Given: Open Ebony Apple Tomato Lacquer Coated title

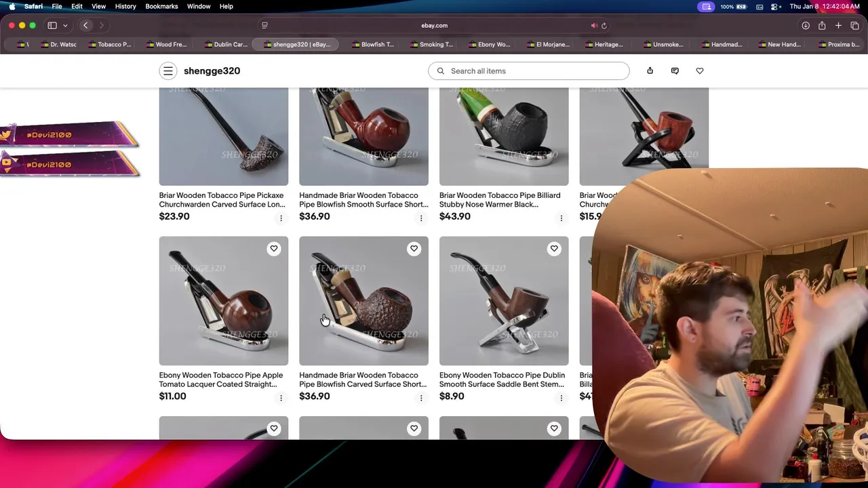Looking at the screenshot, I should 221,380.
